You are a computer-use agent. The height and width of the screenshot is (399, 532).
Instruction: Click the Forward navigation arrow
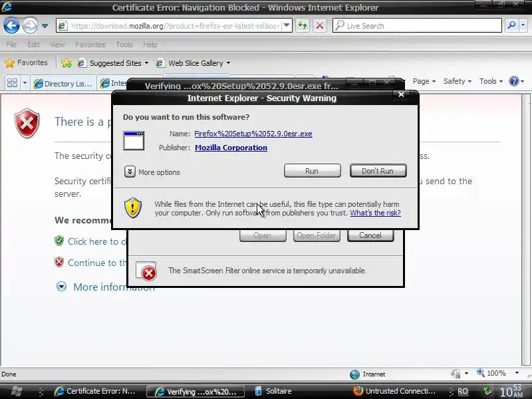coord(30,26)
